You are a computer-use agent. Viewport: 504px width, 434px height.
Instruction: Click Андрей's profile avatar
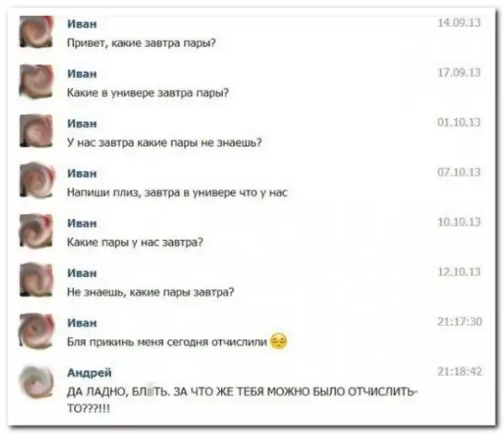tap(36, 382)
